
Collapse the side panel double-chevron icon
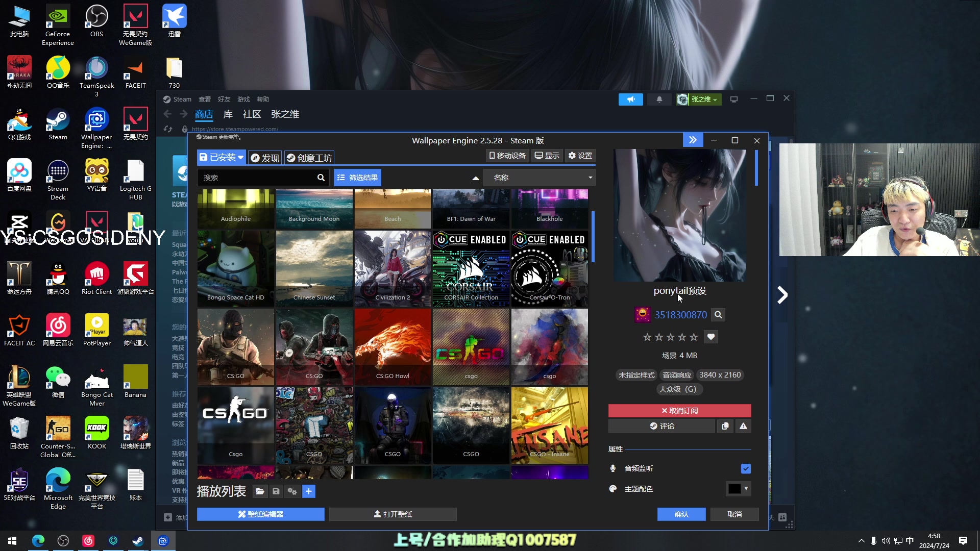[693, 140]
